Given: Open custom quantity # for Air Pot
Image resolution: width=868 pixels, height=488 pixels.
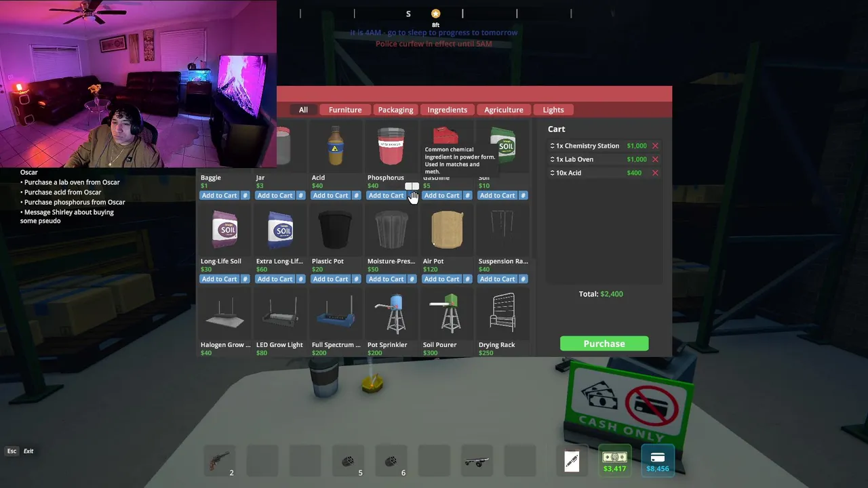Looking at the screenshot, I should click(467, 279).
